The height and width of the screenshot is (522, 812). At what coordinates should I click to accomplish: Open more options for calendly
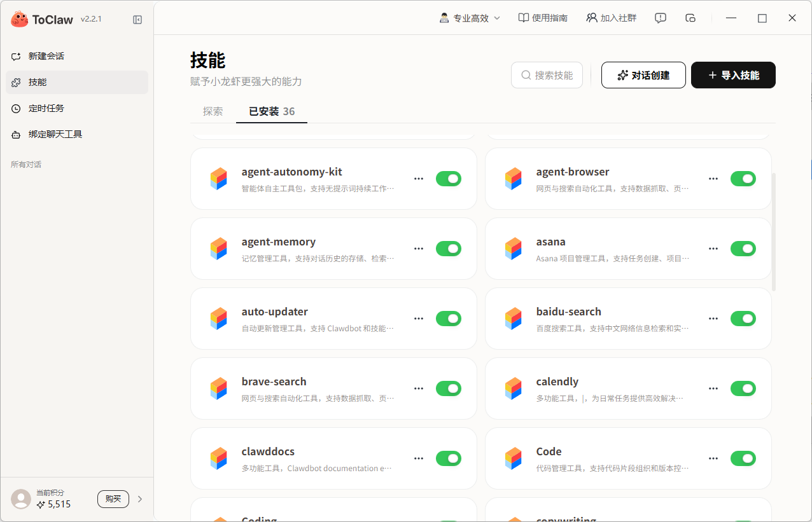click(713, 388)
